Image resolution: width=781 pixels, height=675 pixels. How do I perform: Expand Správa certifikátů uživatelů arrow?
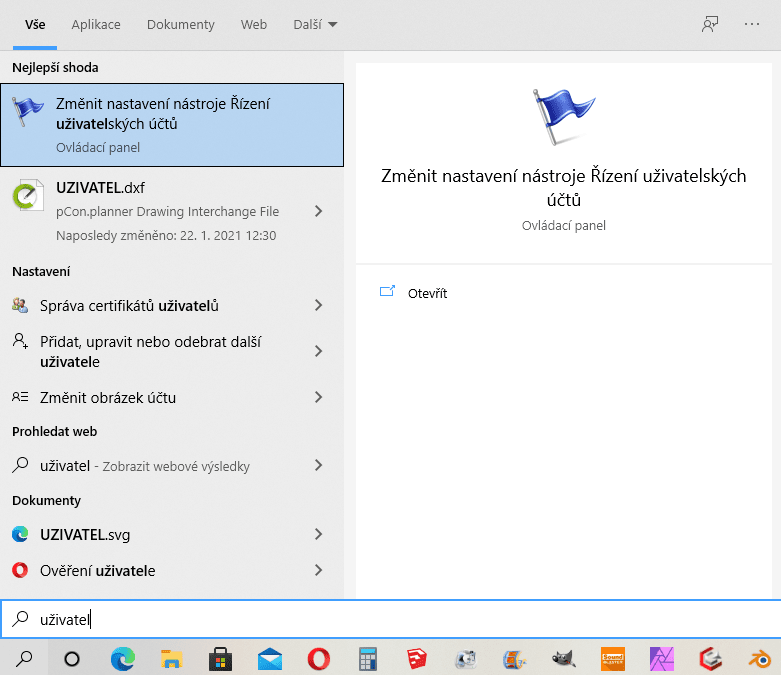point(318,305)
